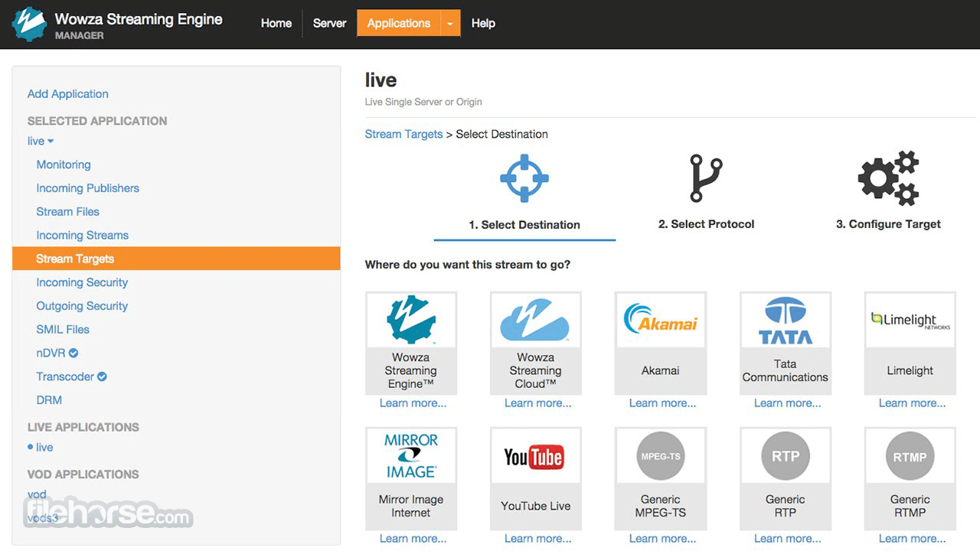980x551 pixels.
Task: Select Stream Targets in the sidebar
Action: click(176, 259)
